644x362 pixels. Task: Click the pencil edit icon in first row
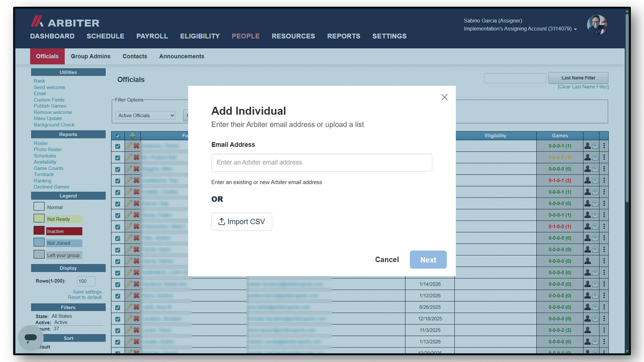[128, 146]
